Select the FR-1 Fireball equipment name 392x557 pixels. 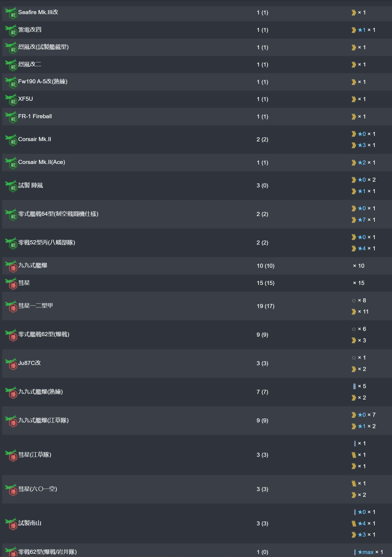click(x=35, y=116)
